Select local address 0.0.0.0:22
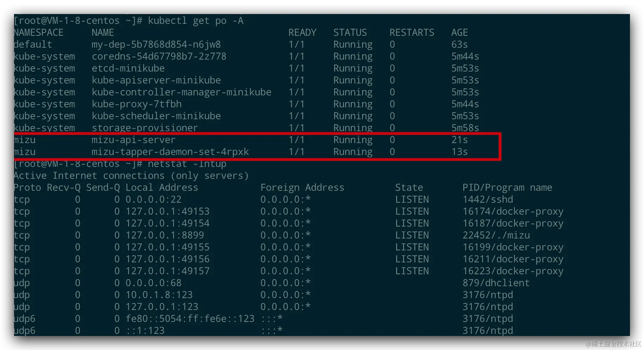This screenshot has height=350, width=644. click(x=153, y=200)
